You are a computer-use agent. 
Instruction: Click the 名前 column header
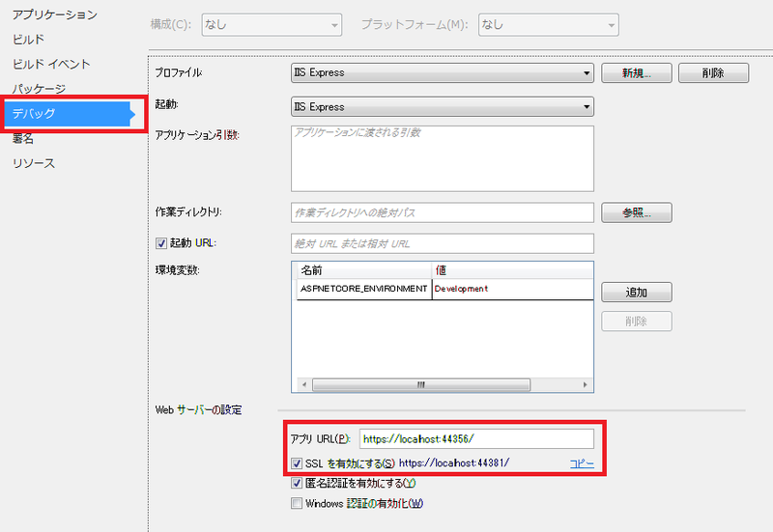pyautogui.click(x=364, y=270)
